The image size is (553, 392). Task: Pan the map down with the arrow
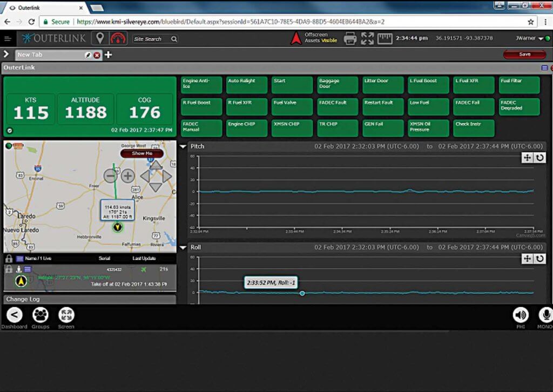[156, 187]
